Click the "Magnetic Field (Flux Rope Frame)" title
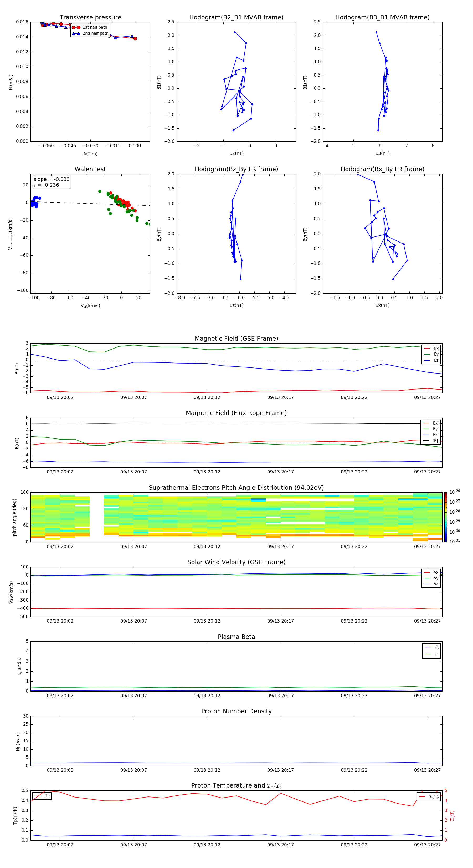The image size is (473, 868). [x=236, y=413]
